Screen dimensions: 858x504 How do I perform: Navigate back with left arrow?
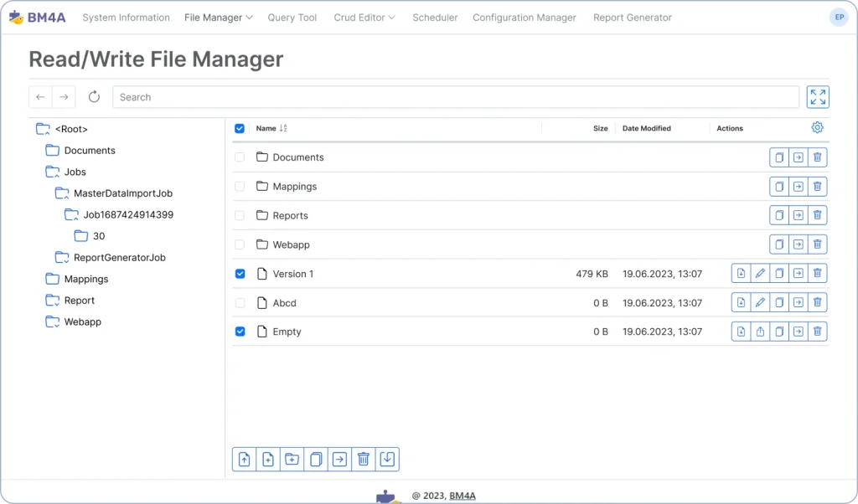(40, 97)
